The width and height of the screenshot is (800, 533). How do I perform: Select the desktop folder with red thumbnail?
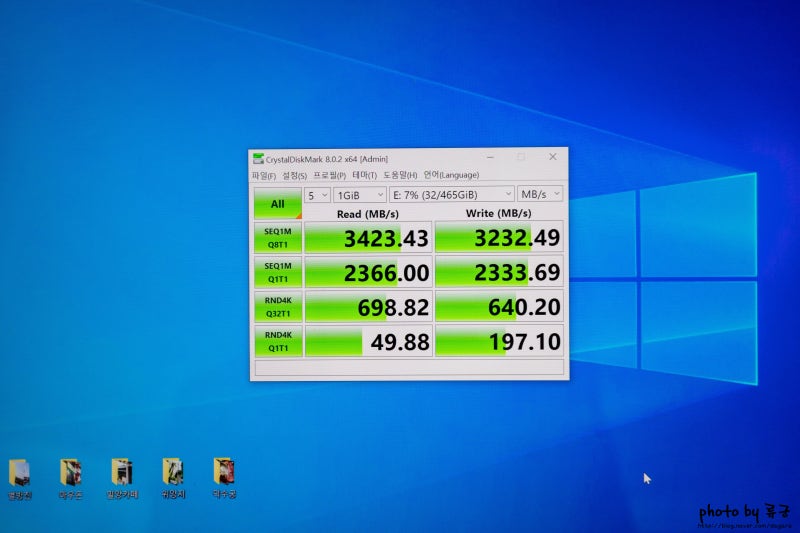pyautogui.click(x=224, y=477)
